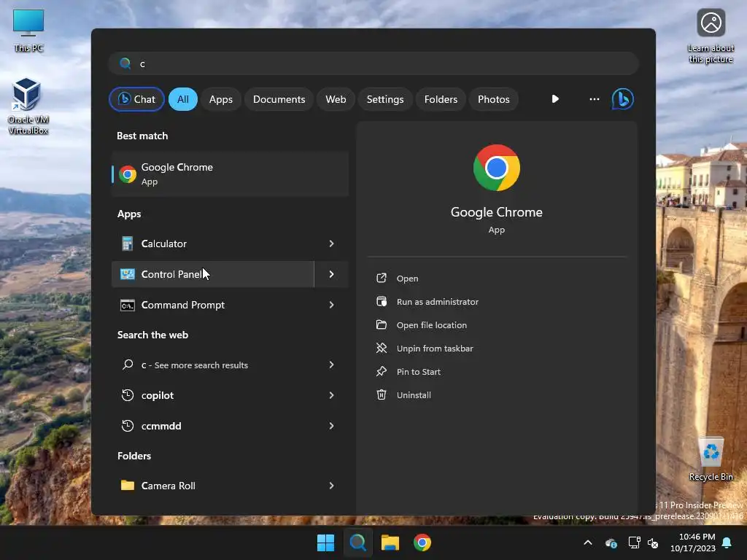Open the Camera Roll folder result

tap(212, 486)
